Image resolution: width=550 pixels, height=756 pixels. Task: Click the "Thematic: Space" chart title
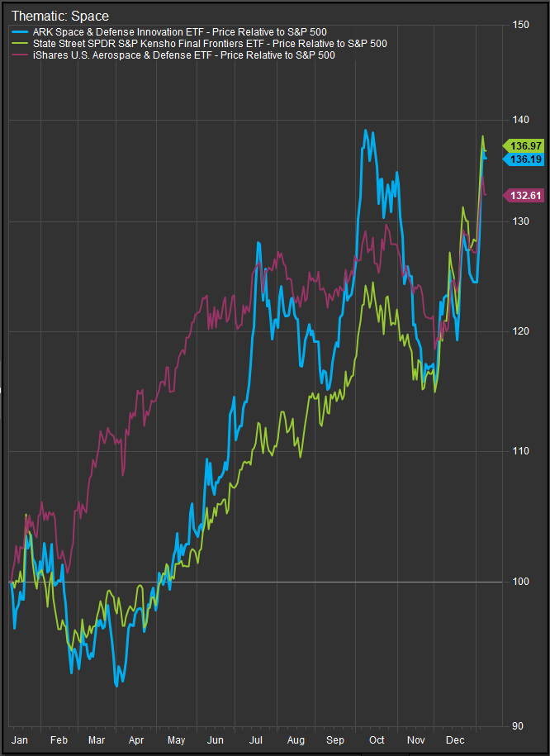[x=59, y=16]
